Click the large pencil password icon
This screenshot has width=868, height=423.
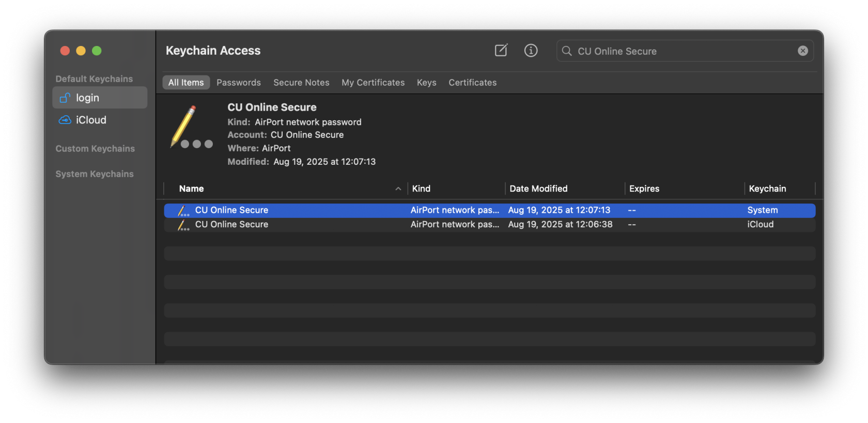[x=191, y=127]
